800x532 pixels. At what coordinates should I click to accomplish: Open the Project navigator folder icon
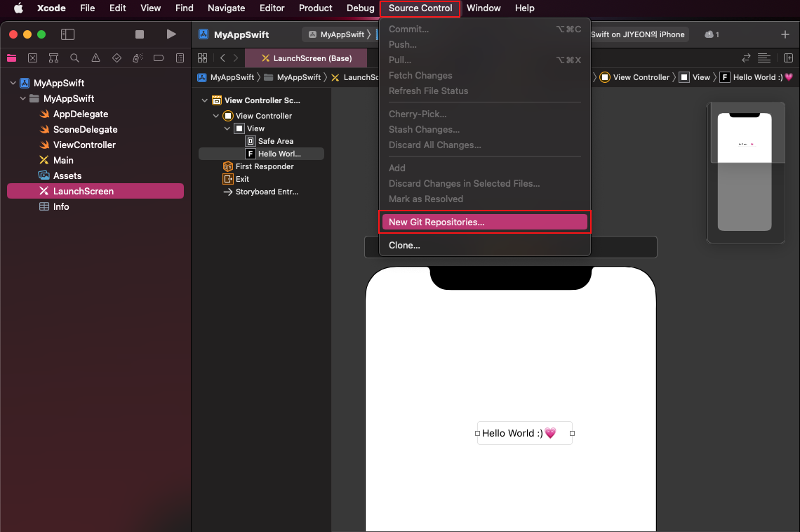11,58
